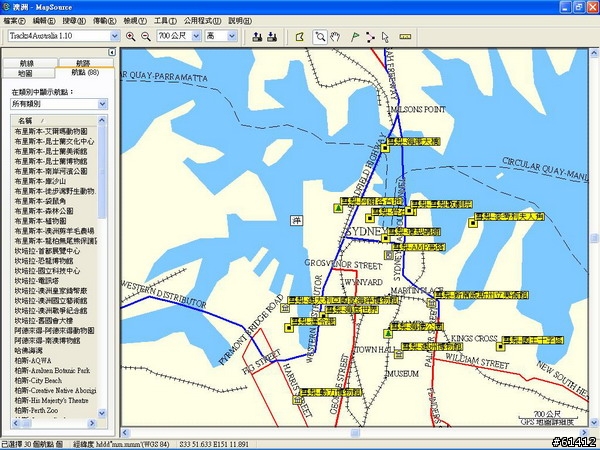The width and height of the screenshot is (600, 450).
Task: Open the 公用程式(U) menu
Action: [x=202, y=21]
